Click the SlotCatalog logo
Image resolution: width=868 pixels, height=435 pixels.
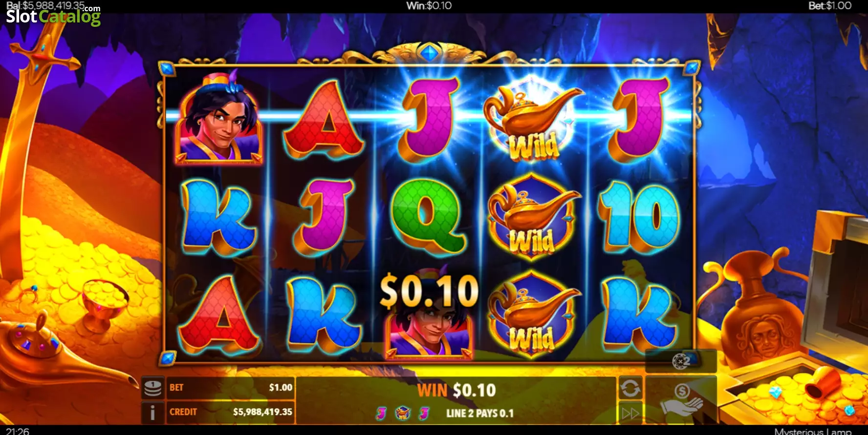(53, 16)
